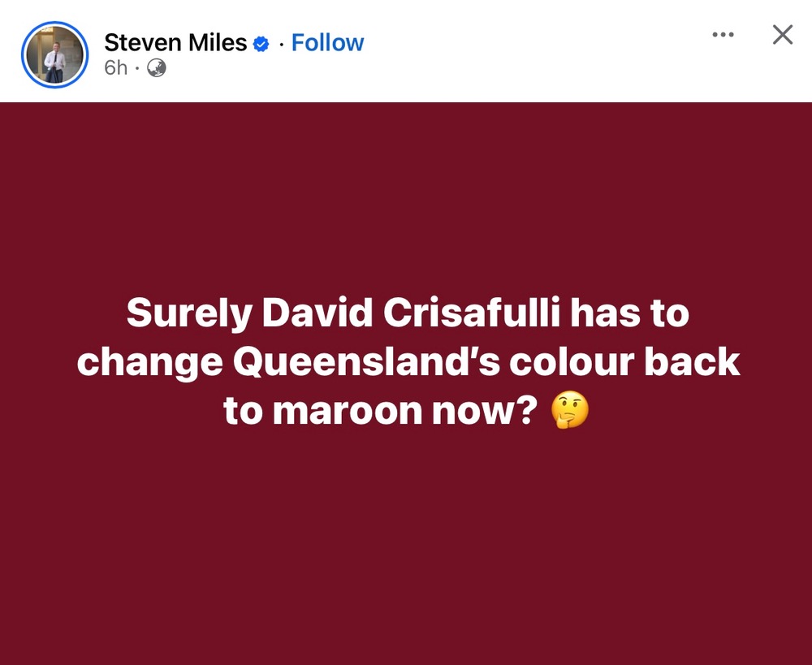Click the word 'change' in the post
Image resolution: width=812 pixels, height=665 pixels.
tap(149, 362)
